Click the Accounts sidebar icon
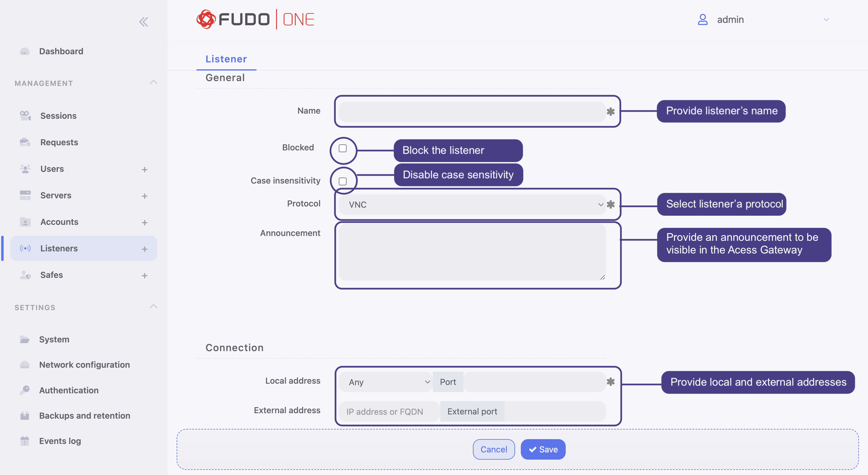The image size is (868, 475). pyautogui.click(x=25, y=222)
